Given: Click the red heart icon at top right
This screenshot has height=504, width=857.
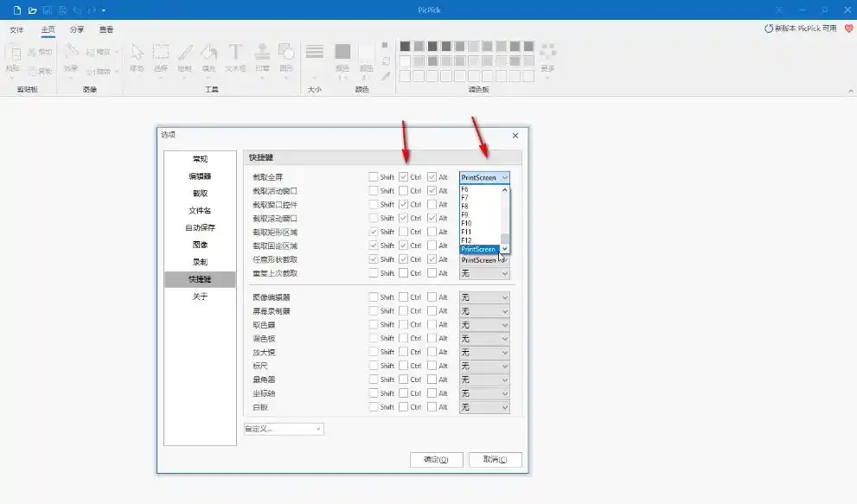Looking at the screenshot, I should (849, 29).
